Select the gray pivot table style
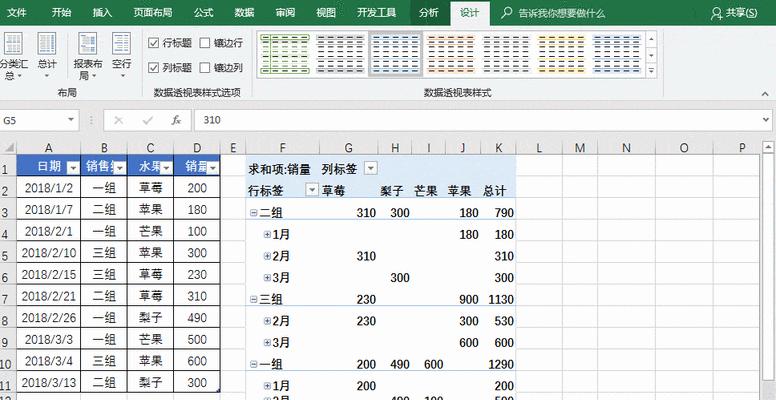The image size is (776, 400). (x=340, y=54)
